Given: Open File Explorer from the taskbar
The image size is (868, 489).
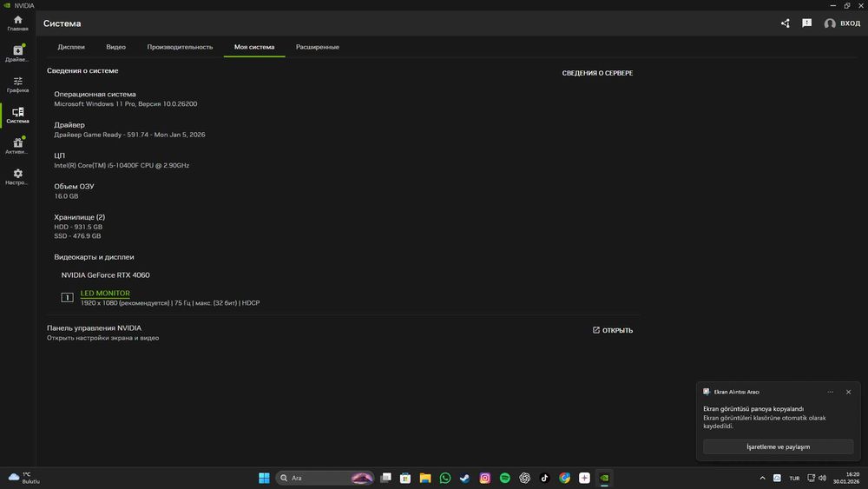Looking at the screenshot, I should point(425,478).
